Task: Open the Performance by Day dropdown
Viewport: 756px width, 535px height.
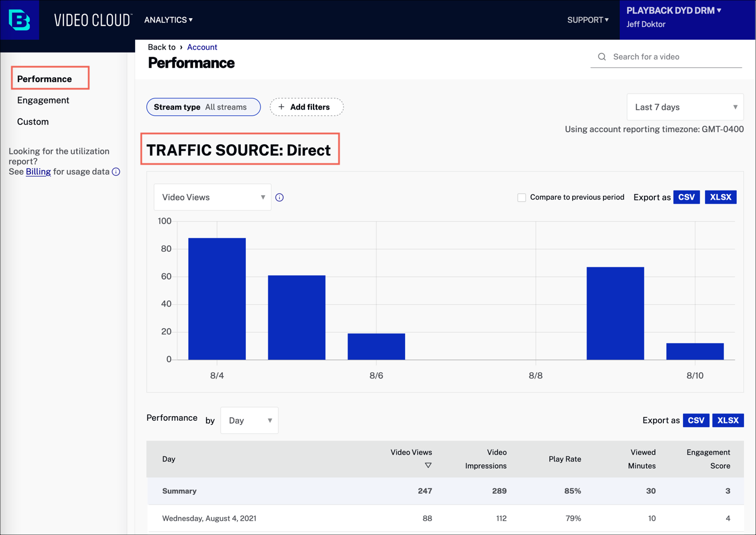Action: [249, 420]
